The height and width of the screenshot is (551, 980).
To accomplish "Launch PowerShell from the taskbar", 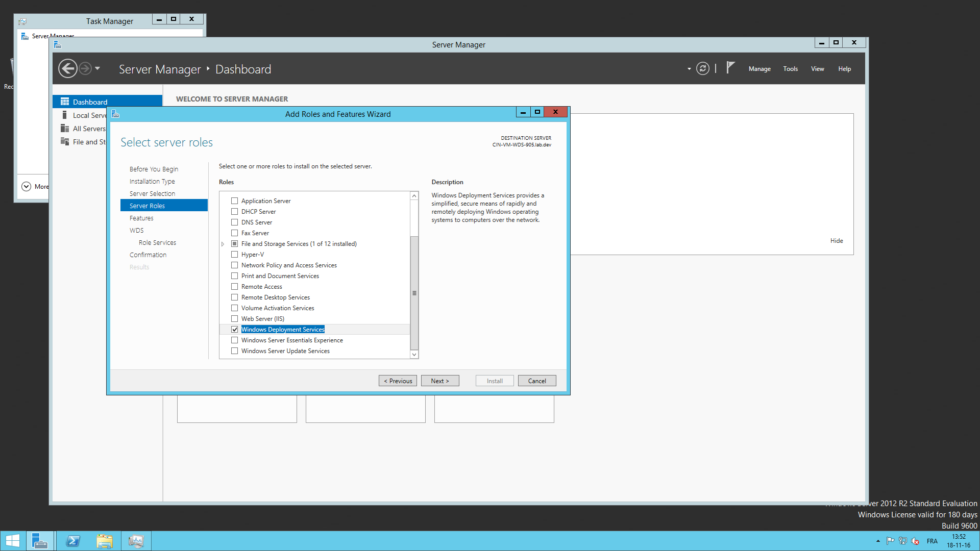I will click(x=73, y=541).
